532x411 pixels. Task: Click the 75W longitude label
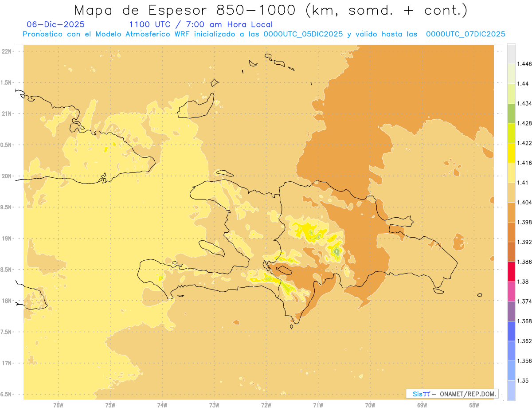(110, 405)
